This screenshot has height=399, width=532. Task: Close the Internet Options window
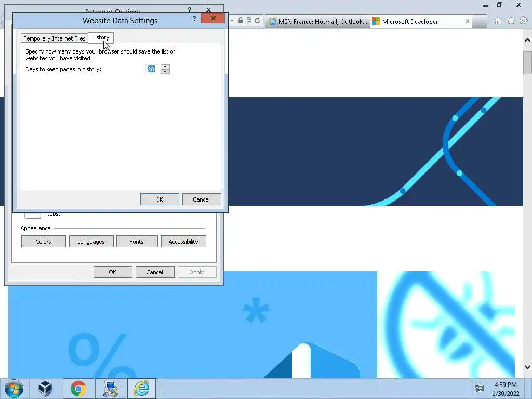209,10
